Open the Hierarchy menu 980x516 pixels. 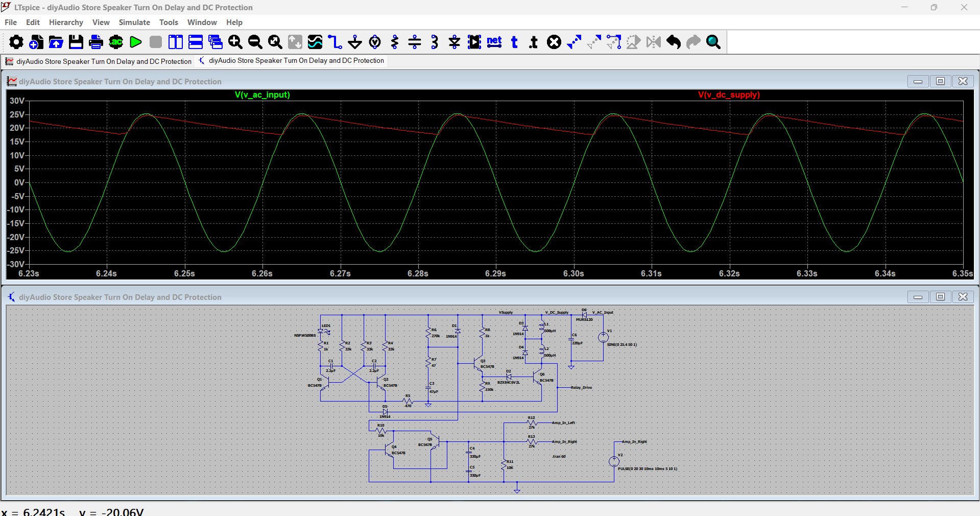pos(66,22)
